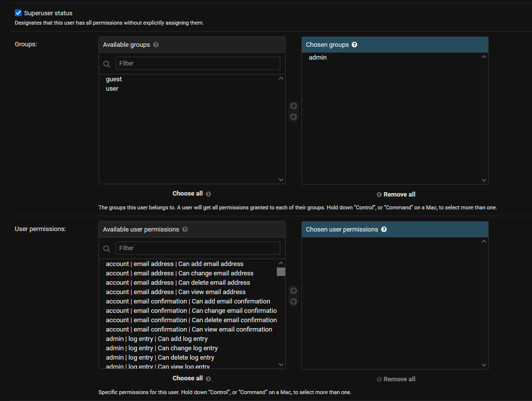This screenshot has height=401, width=532.
Task: Click the help icon beside Available user permissions
Action: click(185, 229)
